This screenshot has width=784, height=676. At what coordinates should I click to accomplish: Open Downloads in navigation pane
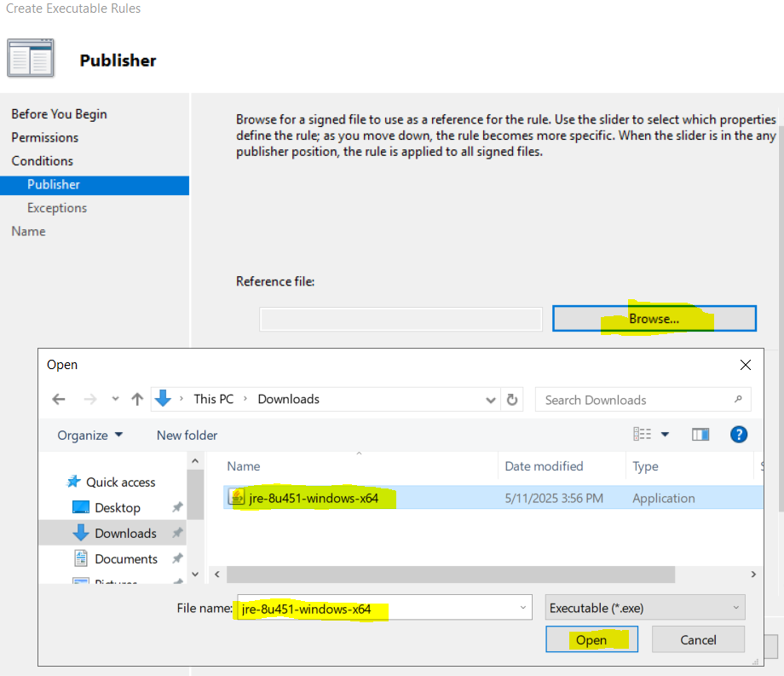pos(125,533)
